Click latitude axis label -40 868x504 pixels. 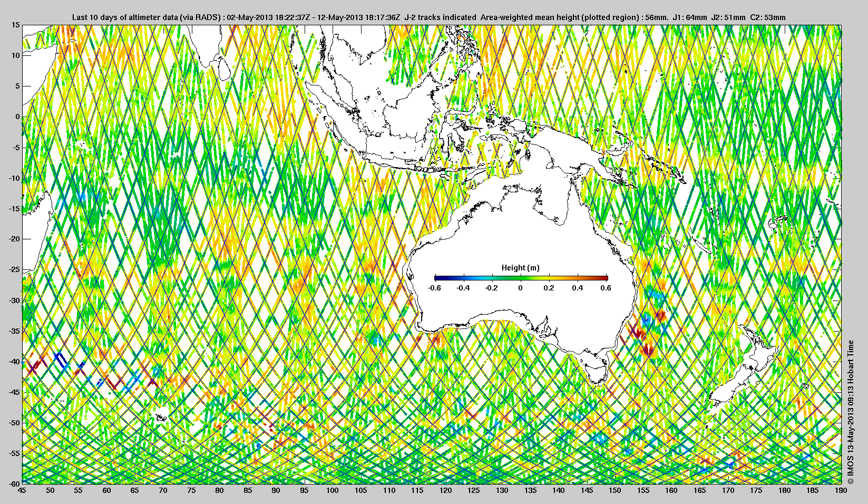pyautogui.click(x=14, y=362)
